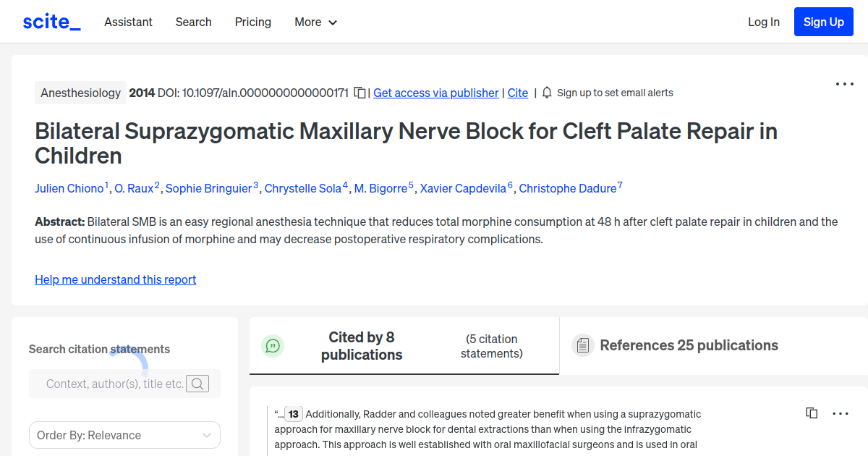Click the citation count badge labeled 13
The width and height of the screenshot is (868, 456).
coord(293,414)
